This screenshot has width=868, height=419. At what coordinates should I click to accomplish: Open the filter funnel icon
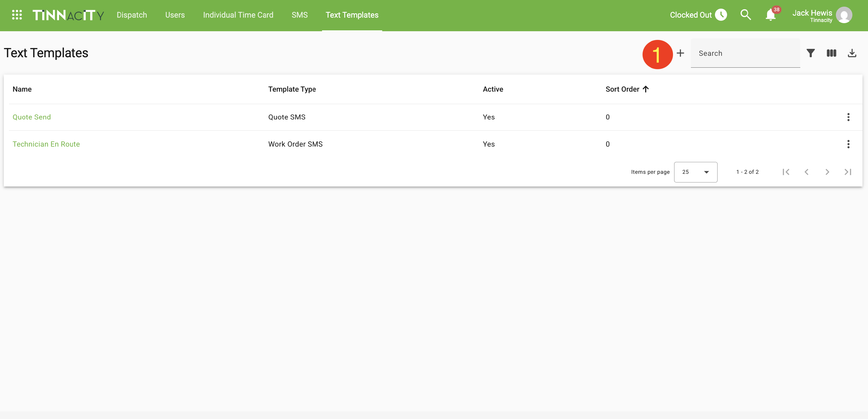coord(810,53)
